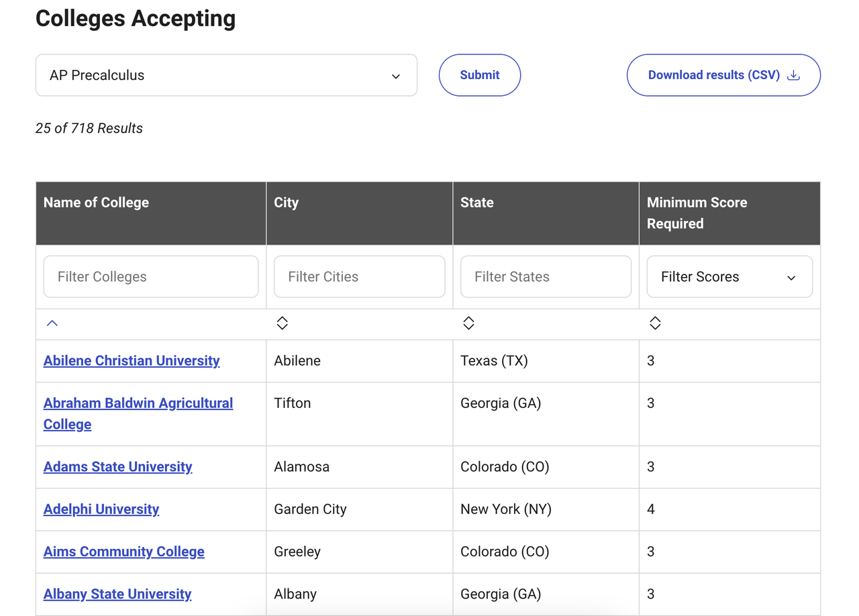Open Abilene Christian University link

[x=132, y=360]
